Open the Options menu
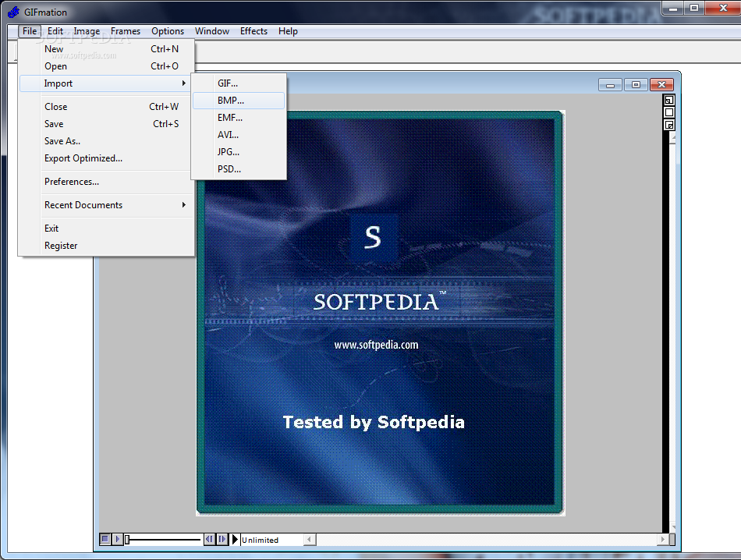Screen dimensions: 741x560 coord(168,31)
